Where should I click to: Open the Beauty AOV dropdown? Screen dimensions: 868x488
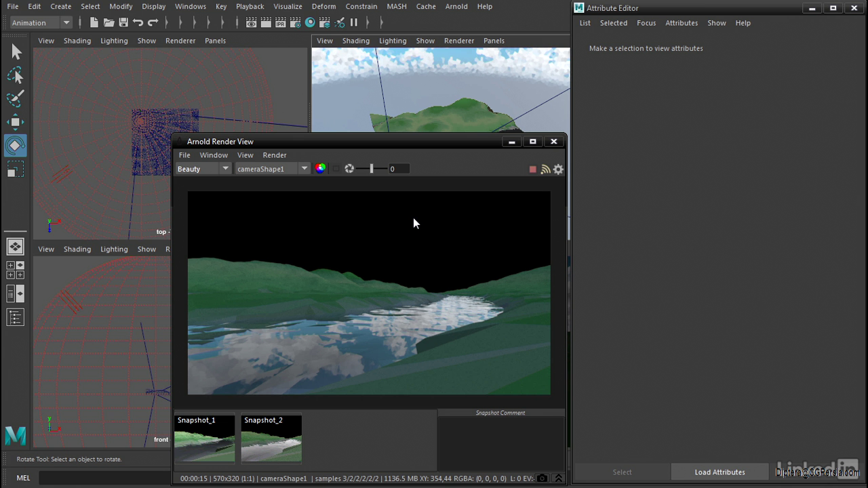point(203,169)
